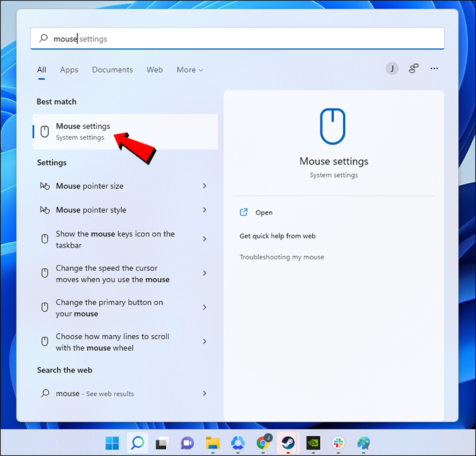Open the user account J avatar
This screenshot has width=476, height=456.
click(392, 68)
